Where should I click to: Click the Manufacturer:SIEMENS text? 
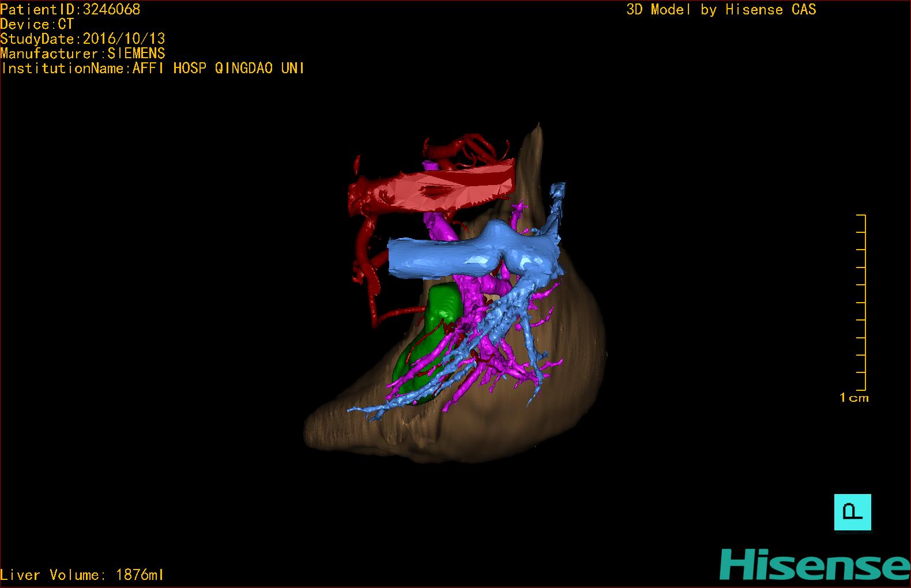coord(83,54)
